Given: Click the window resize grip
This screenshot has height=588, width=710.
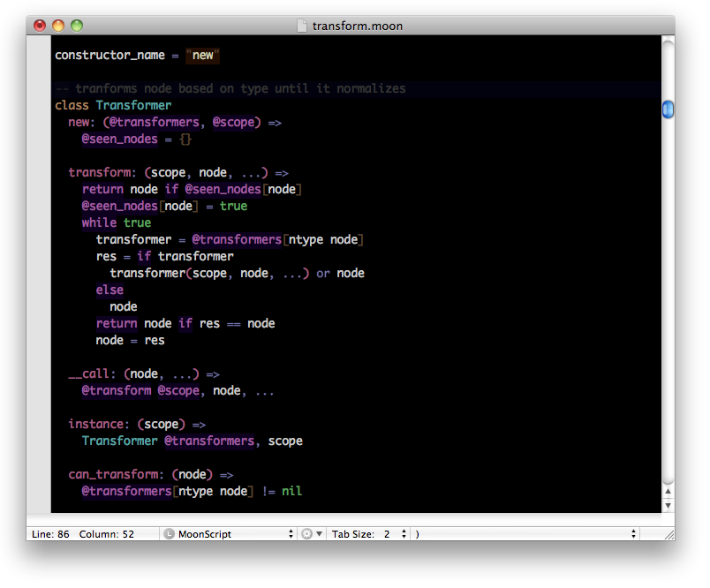Looking at the screenshot, I should 668,533.
